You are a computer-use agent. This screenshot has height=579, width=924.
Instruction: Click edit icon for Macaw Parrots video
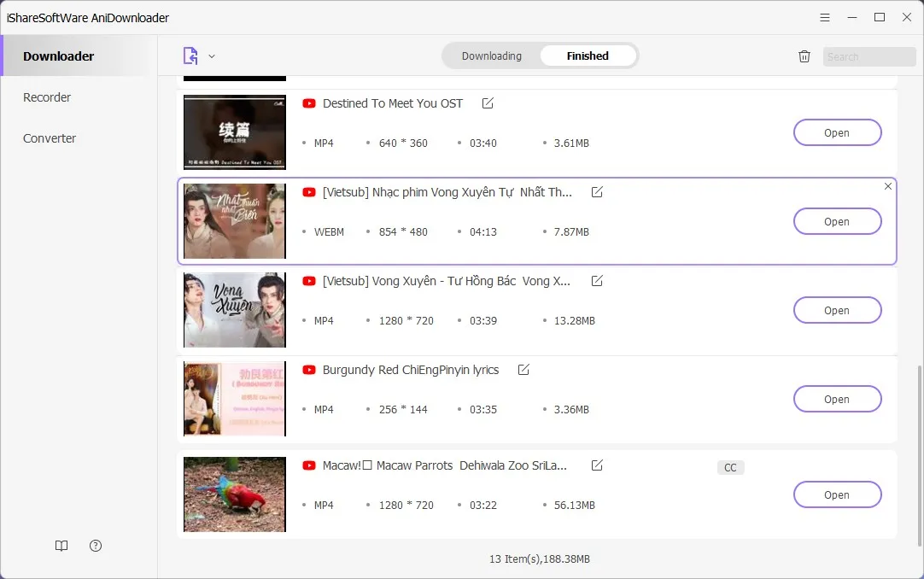click(597, 465)
